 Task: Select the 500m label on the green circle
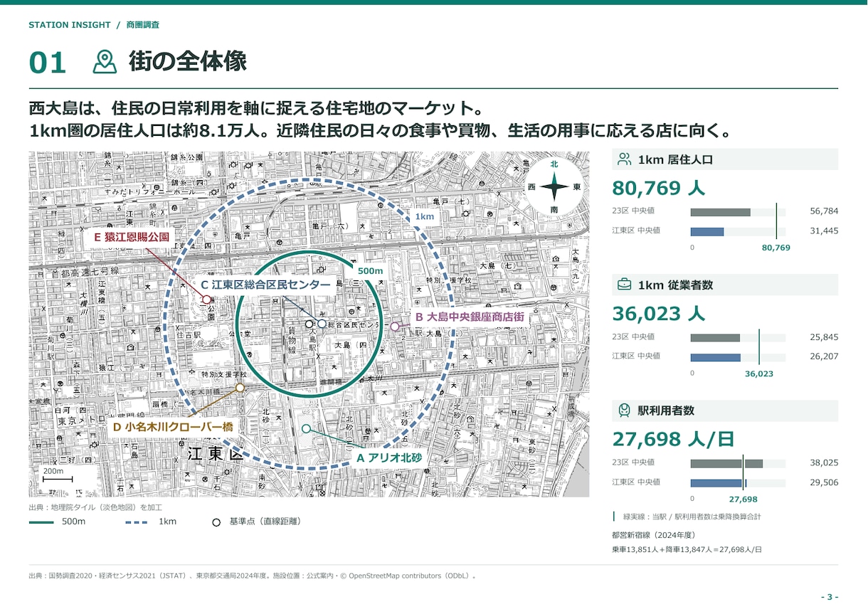tap(370, 271)
